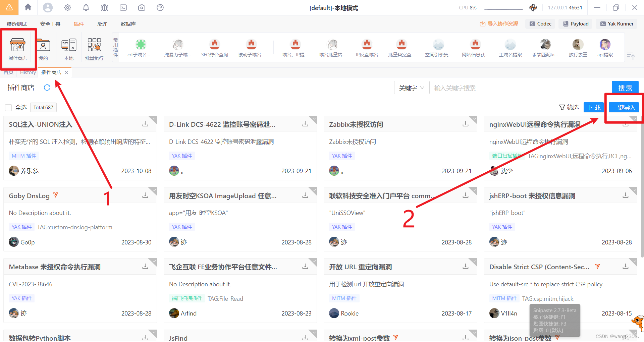Download the jshERP-boot plugin

[626, 195]
